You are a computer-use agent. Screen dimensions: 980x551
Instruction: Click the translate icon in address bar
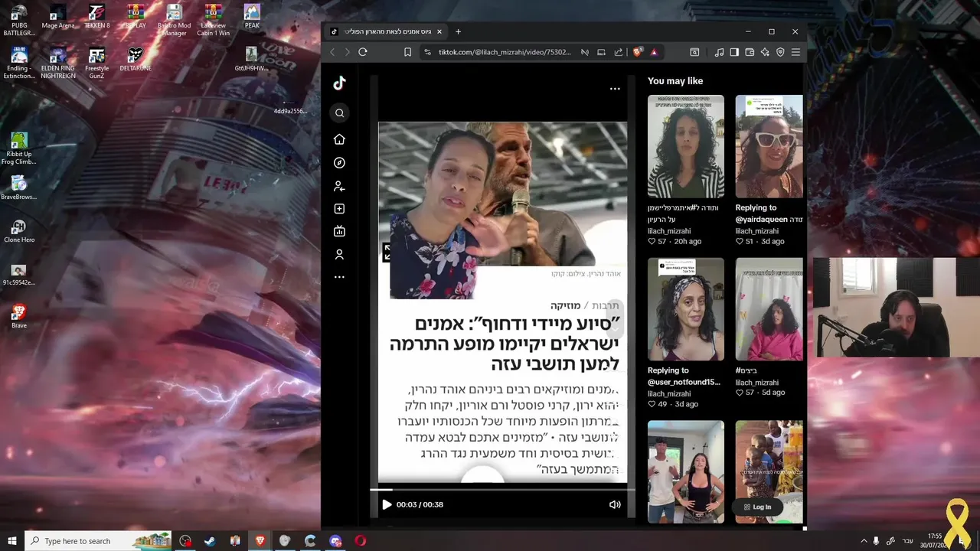tap(584, 52)
